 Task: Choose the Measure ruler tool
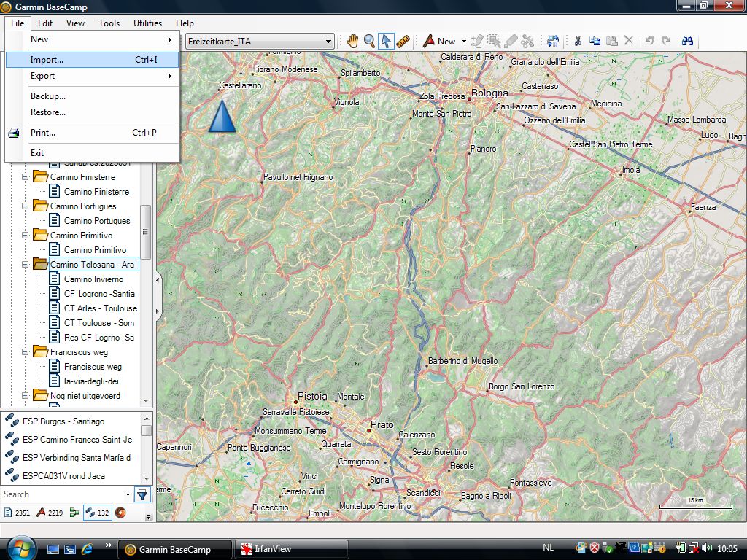(x=403, y=41)
